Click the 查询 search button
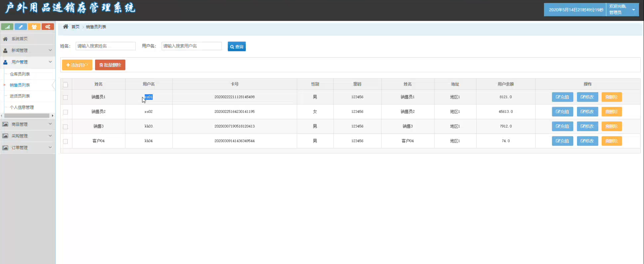This screenshot has width=644, height=264. [237, 46]
